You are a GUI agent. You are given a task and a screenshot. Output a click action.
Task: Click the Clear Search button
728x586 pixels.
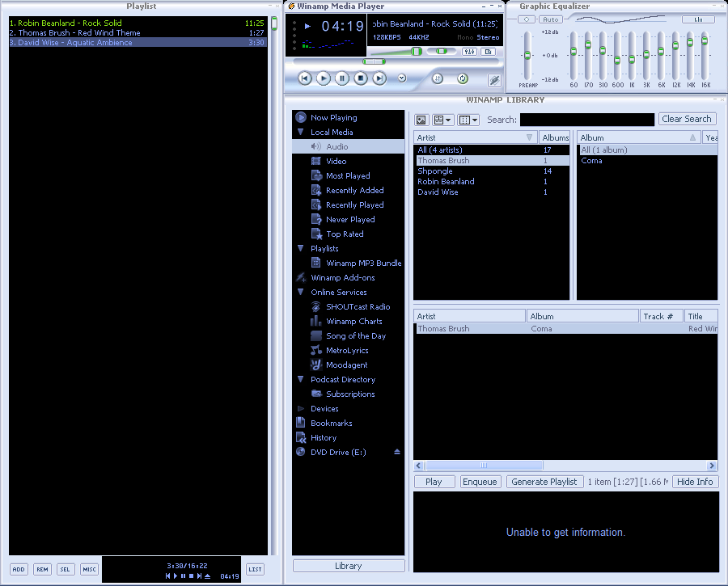tap(687, 119)
